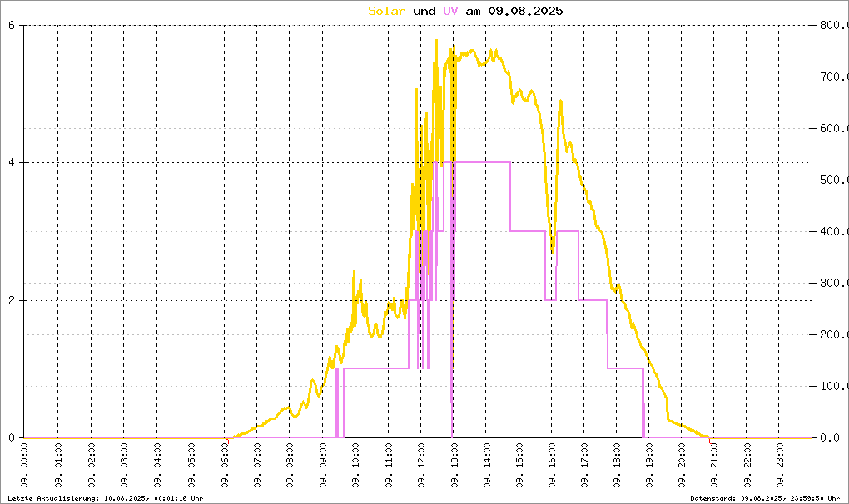The image size is (849, 504).
Task: Click the time label 09. 07:00
Action: tap(257, 465)
